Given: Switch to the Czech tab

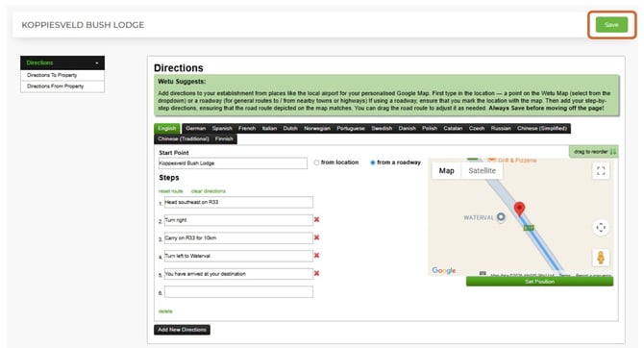Looking at the screenshot, I should pyautogui.click(x=477, y=128).
